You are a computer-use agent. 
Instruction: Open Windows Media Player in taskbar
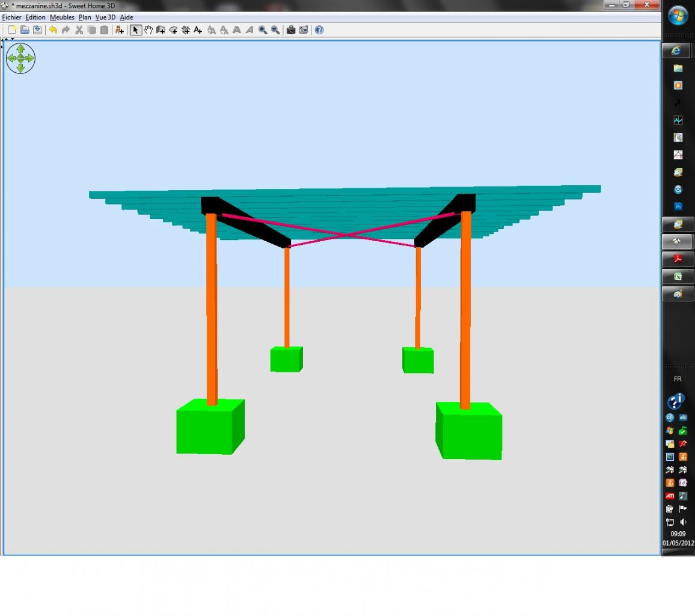point(678,85)
